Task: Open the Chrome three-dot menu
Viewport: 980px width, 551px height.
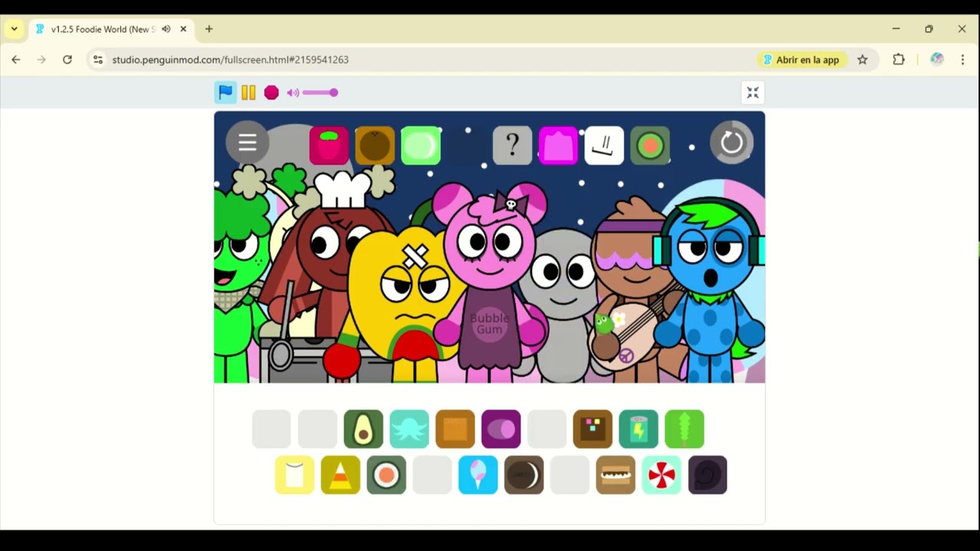Action: tap(962, 60)
